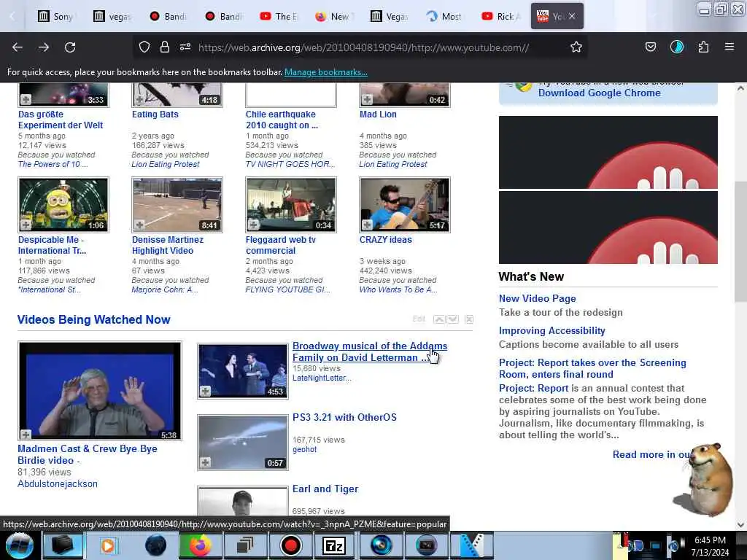Move Videos Being Watched Now module up
The width and height of the screenshot is (747, 560).
tap(439, 319)
